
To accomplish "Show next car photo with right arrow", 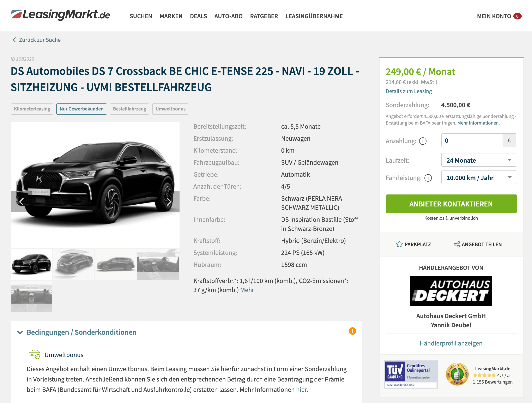I will click(x=169, y=202).
